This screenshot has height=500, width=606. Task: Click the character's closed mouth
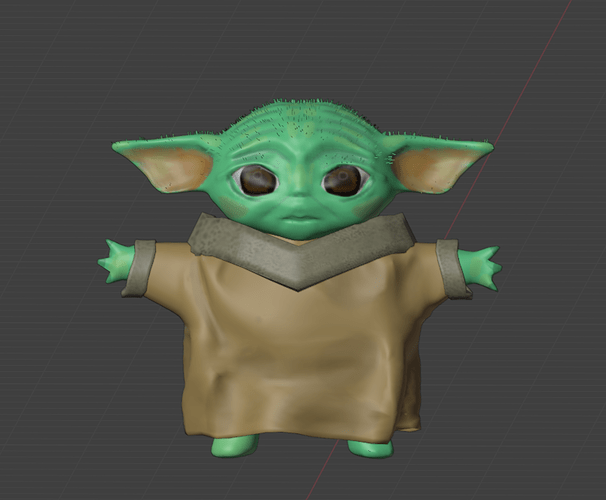(x=300, y=219)
